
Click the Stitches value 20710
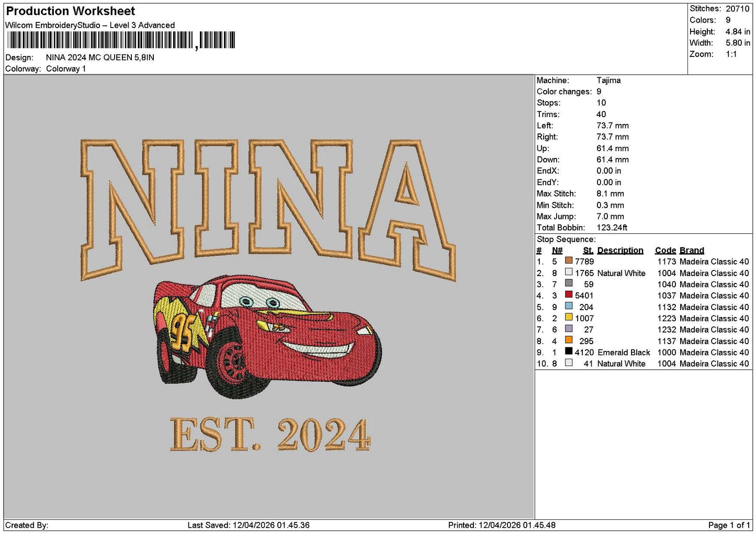[x=737, y=9]
